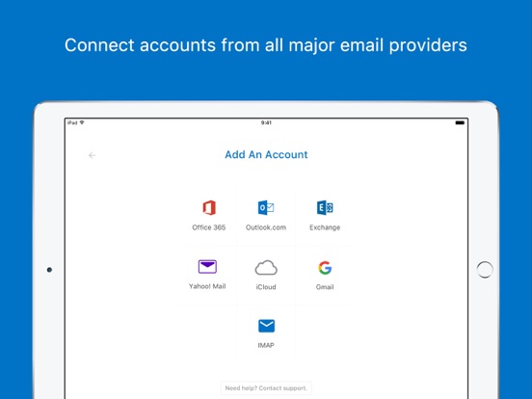Screen dimensions: 532x399
Task: Click the Gmail label text
Action: (x=325, y=287)
